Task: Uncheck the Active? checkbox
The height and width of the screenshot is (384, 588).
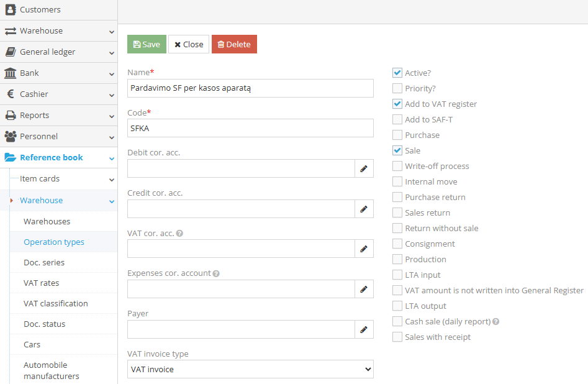Action: [397, 72]
